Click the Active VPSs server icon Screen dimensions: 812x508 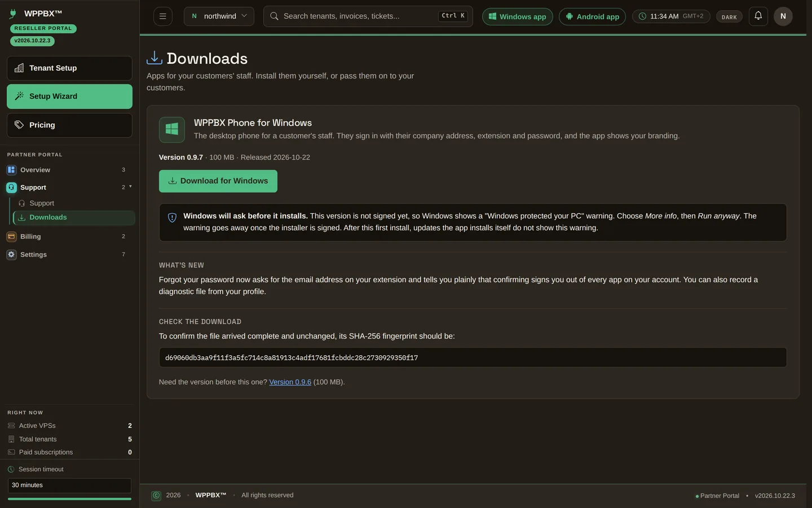point(11,426)
